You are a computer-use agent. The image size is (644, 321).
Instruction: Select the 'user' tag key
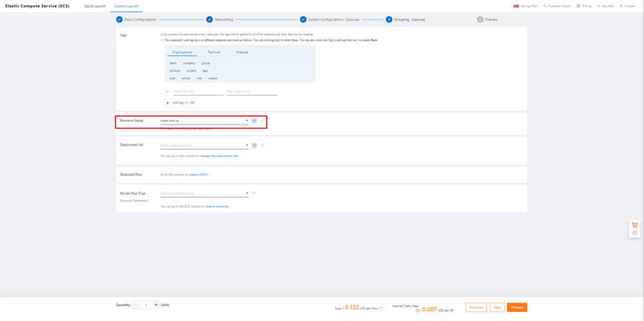(x=173, y=78)
